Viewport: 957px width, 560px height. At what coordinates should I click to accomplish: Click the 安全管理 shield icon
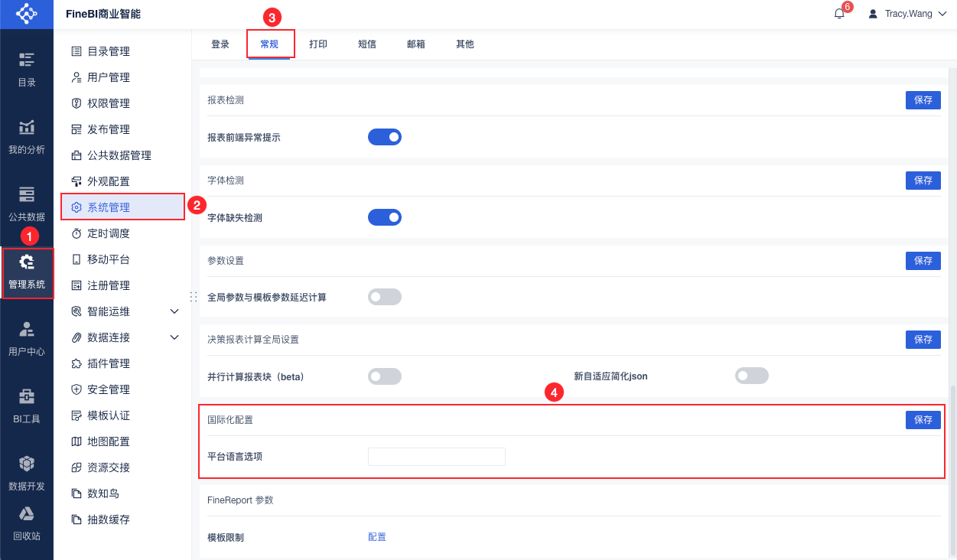coord(76,389)
